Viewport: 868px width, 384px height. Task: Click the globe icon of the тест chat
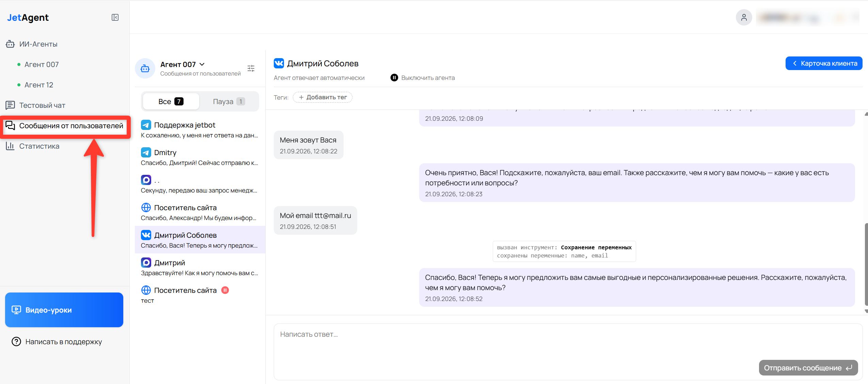pos(146,290)
